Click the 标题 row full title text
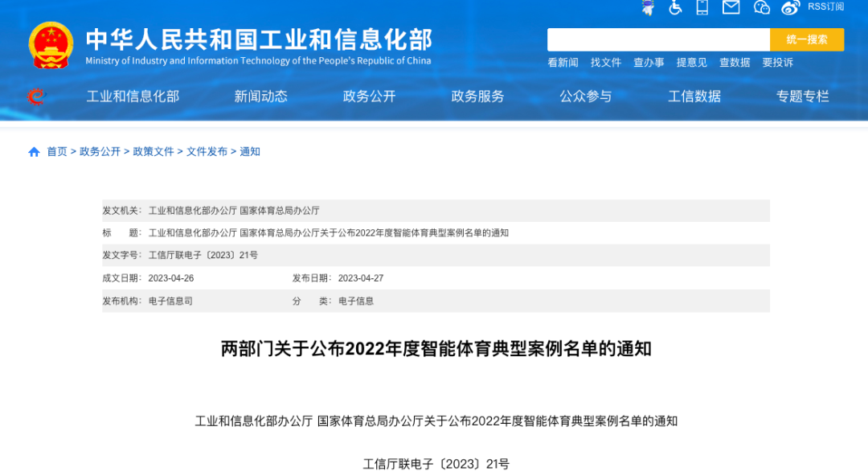The height and width of the screenshot is (472, 868). 328,233
